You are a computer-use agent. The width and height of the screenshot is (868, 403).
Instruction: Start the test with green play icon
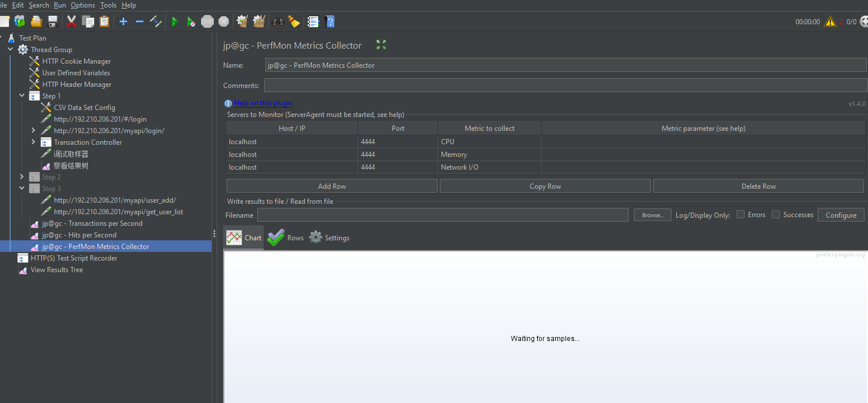pyautogui.click(x=174, y=21)
